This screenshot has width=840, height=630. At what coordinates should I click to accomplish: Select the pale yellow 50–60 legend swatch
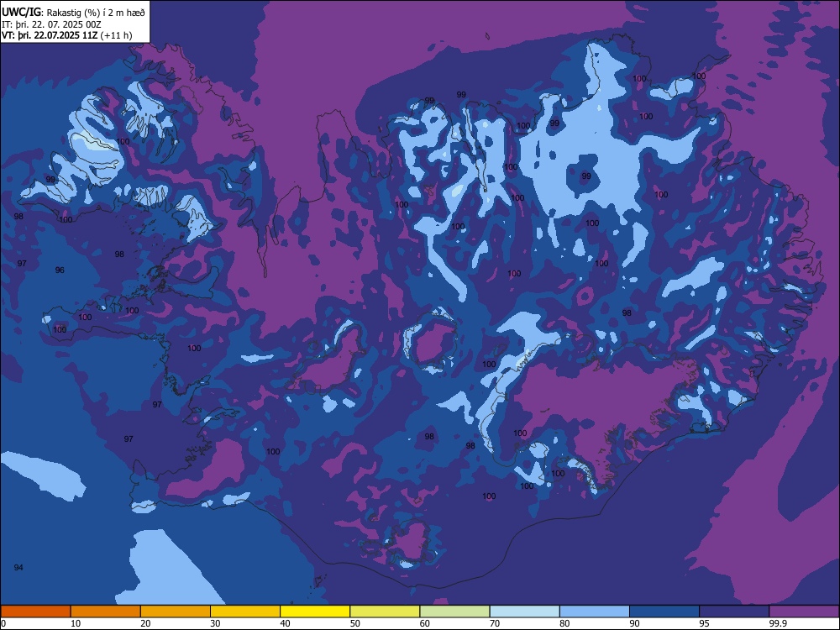pyautogui.click(x=385, y=612)
